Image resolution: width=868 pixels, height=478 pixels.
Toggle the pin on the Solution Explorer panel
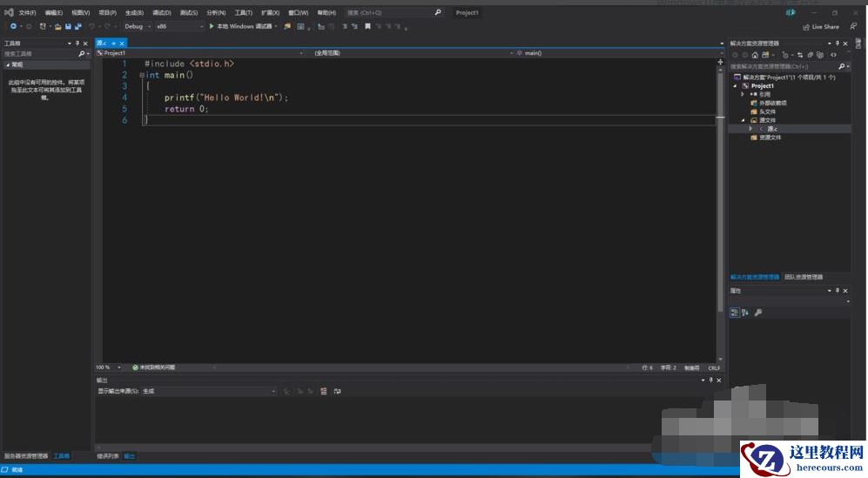(x=838, y=43)
